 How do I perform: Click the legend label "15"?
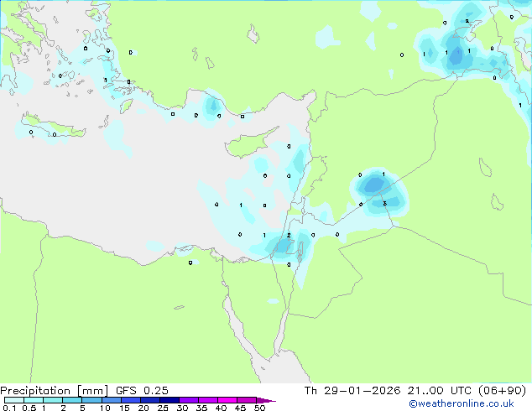tap(124, 408)
